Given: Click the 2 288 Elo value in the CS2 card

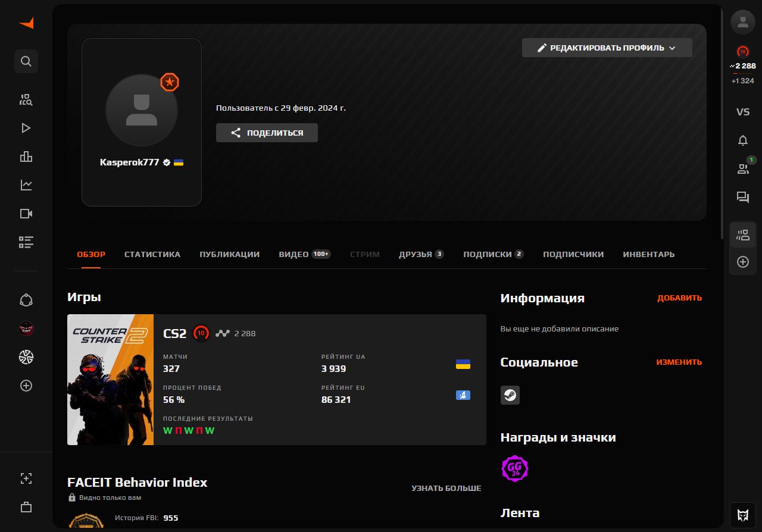Looking at the screenshot, I should pyautogui.click(x=245, y=333).
